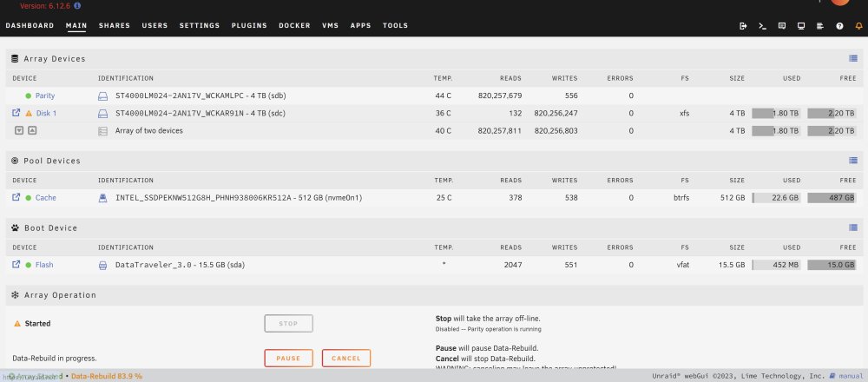Click the snowflake icon beside Array Operation
This screenshot has height=382, width=868.
[x=15, y=295]
